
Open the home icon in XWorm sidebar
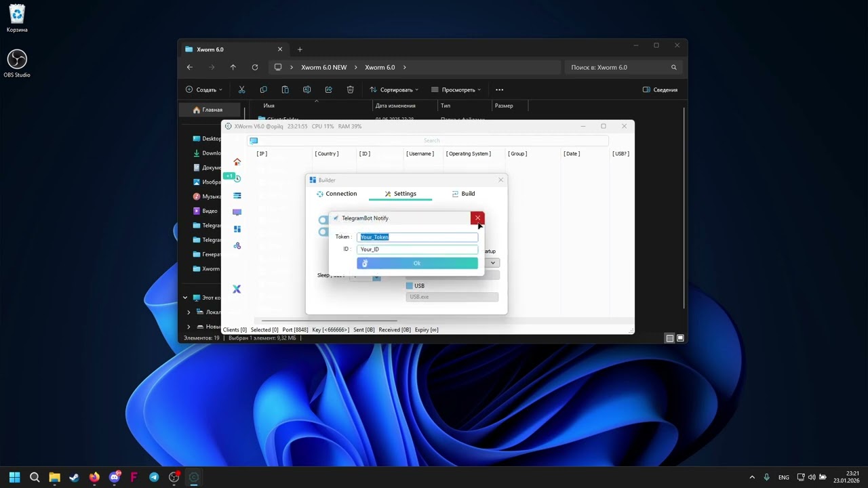coord(237,162)
